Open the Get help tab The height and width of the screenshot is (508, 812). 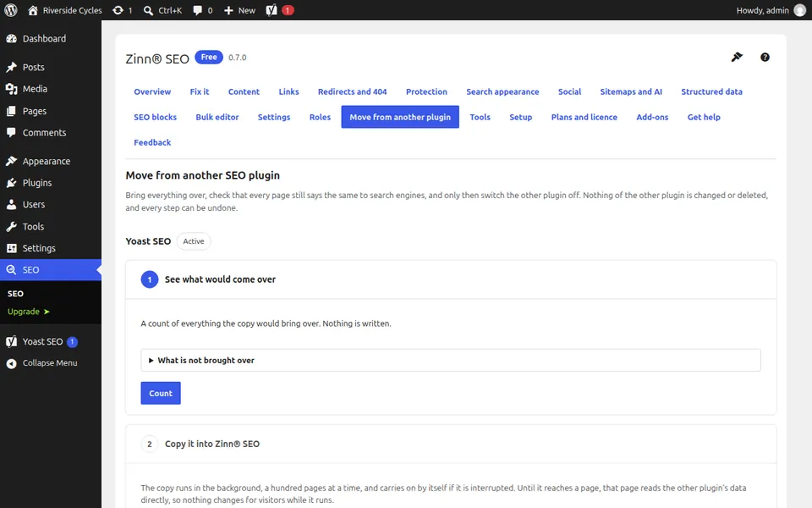click(x=704, y=117)
